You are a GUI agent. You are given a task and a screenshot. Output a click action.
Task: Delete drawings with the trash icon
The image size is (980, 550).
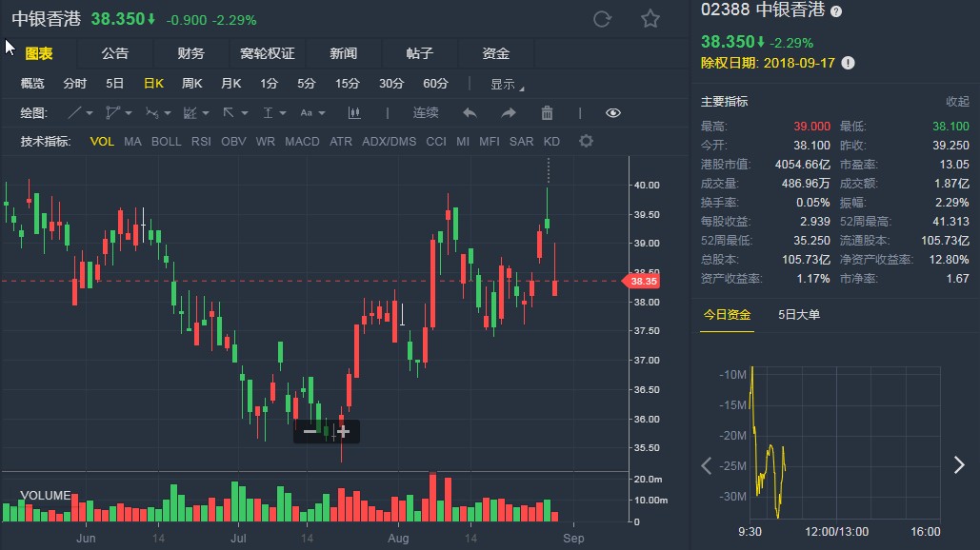pos(547,113)
